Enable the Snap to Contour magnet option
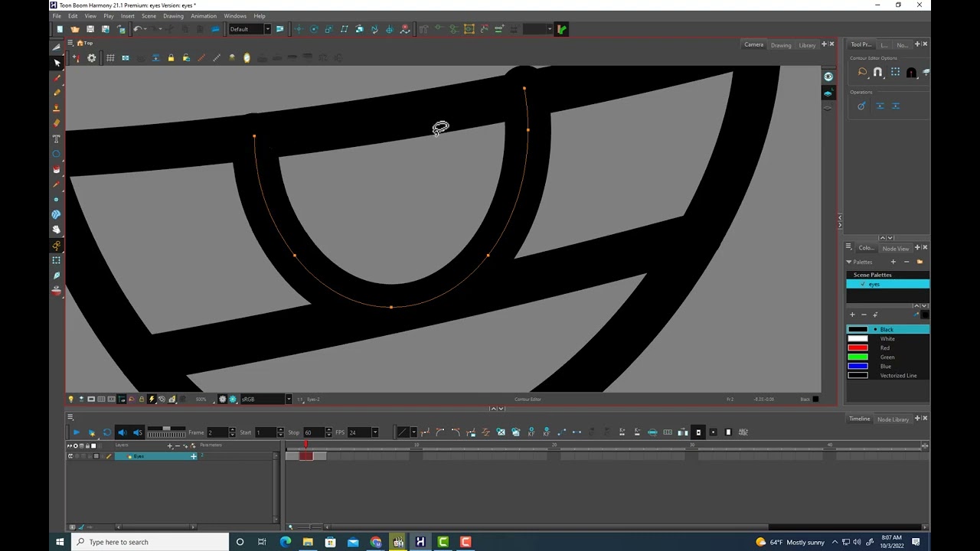 [878, 72]
